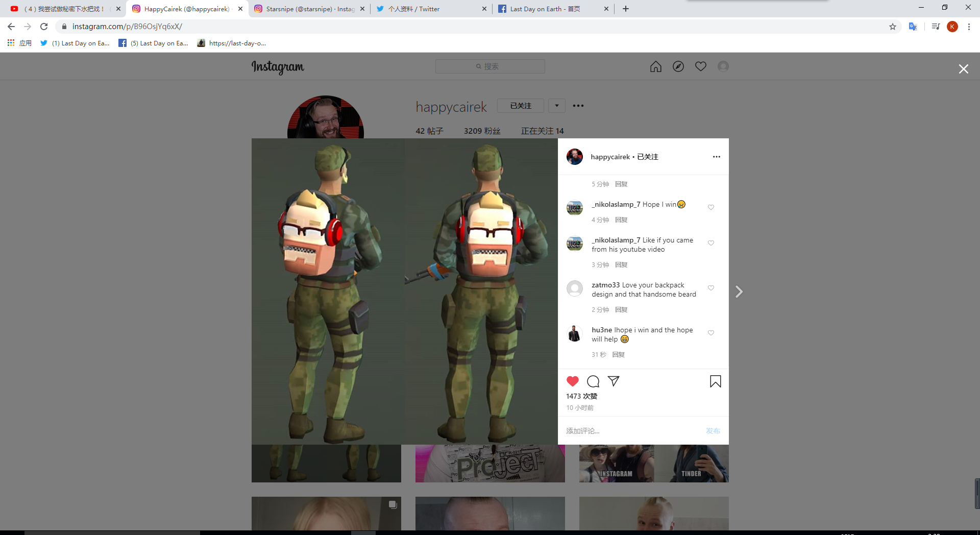Reply to hu3ne's comment
980x535 pixels.
pos(618,355)
